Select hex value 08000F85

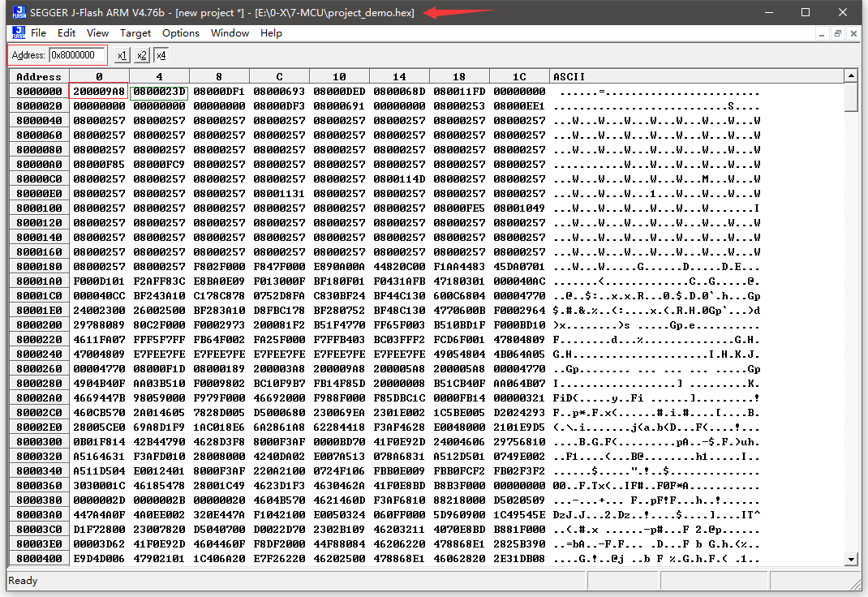(99, 165)
